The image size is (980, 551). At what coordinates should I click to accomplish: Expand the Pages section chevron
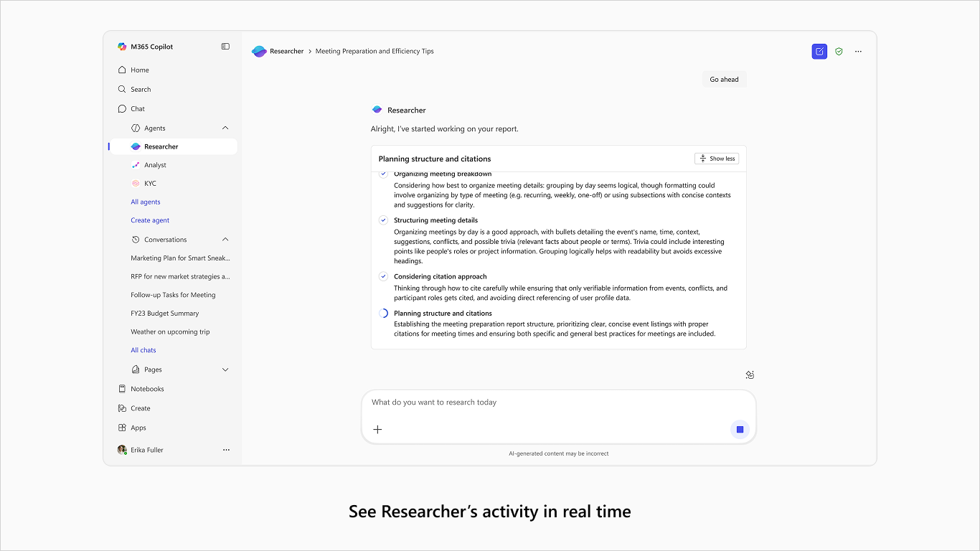click(x=225, y=369)
